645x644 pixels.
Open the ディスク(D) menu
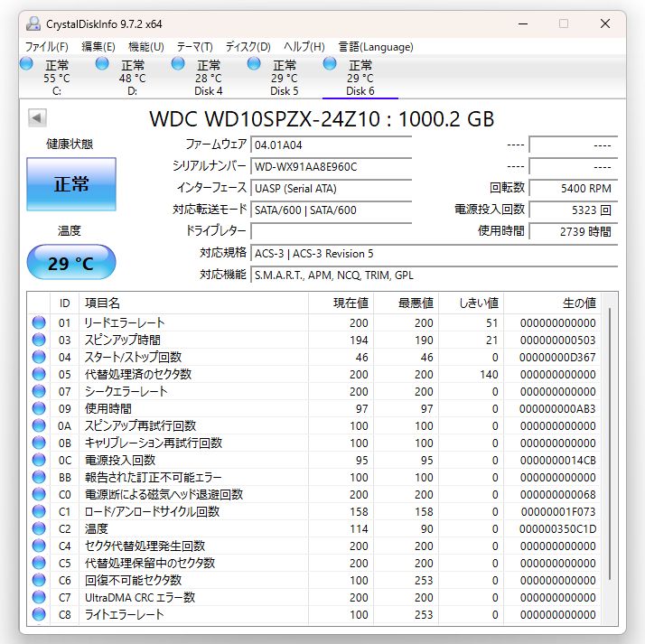pyautogui.click(x=248, y=47)
